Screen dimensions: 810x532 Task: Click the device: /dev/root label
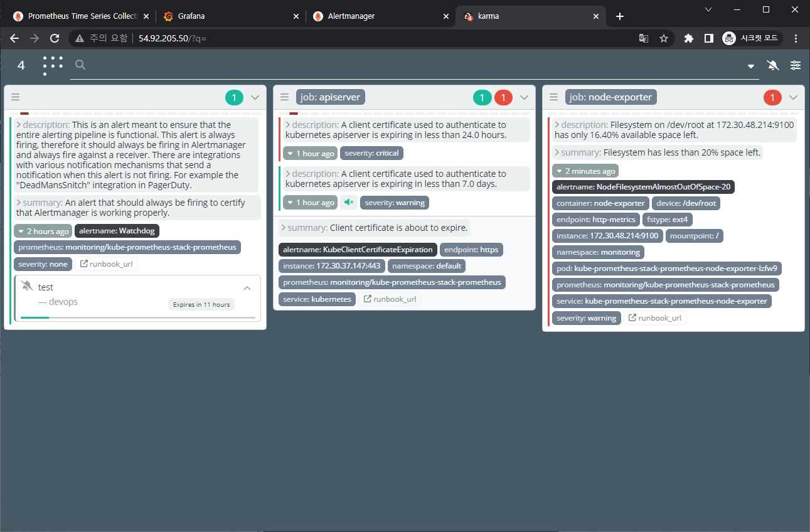coord(686,203)
